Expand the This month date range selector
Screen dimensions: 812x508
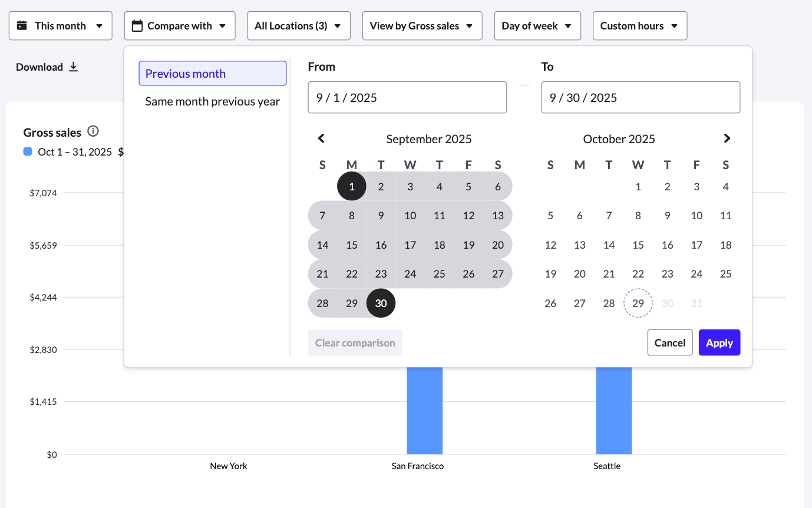[60, 25]
